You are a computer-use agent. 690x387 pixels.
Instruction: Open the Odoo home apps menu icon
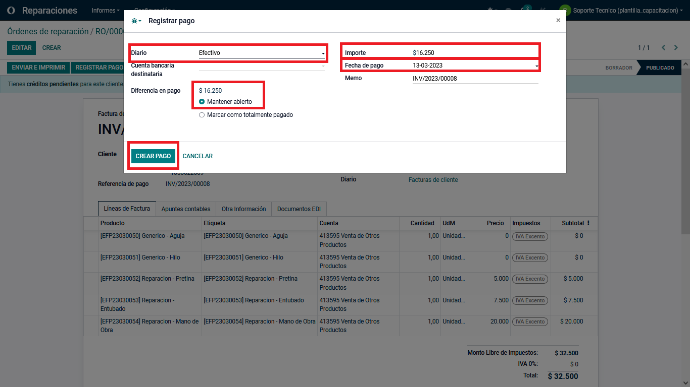point(11,10)
